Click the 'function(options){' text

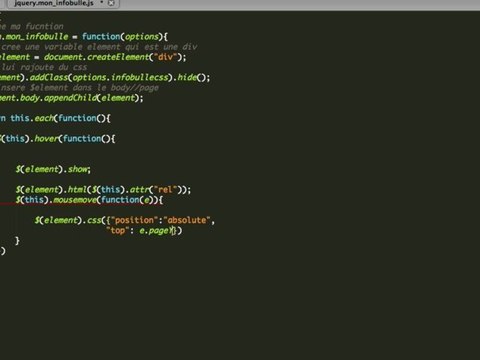point(125,36)
